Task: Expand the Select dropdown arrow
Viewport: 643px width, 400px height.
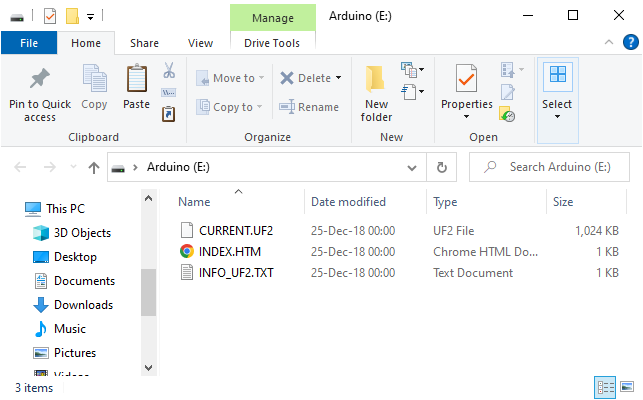Action: pos(557,117)
